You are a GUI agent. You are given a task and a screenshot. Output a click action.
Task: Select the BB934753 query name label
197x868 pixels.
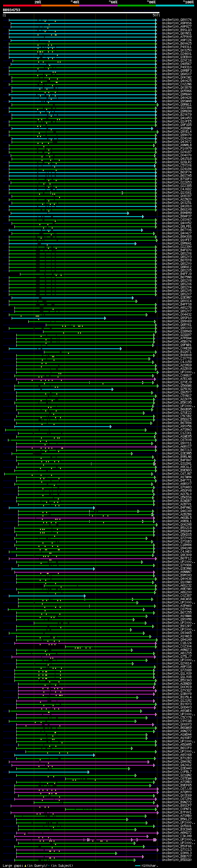pyautogui.click(x=11, y=10)
